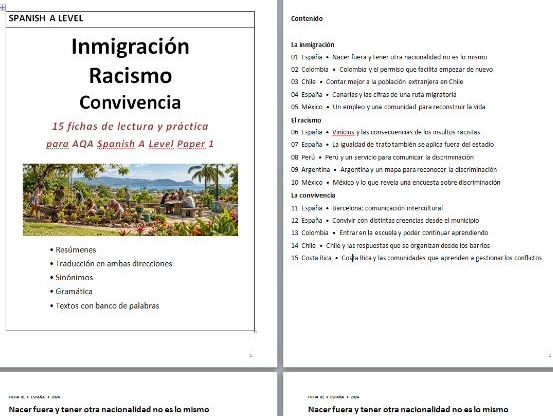Click entry 06 'Vinicius' insultos racistas line
Image resolution: width=553 pixels, height=416 pixels.
[x=385, y=132]
